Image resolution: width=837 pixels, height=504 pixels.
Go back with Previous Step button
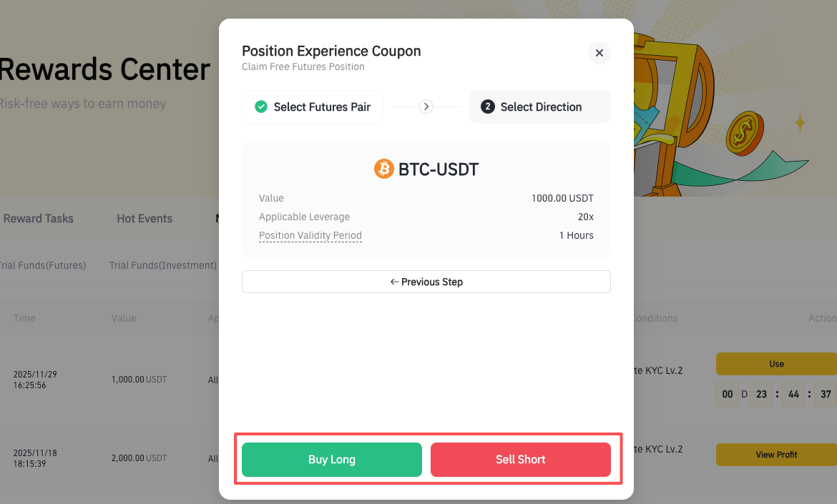(426, 282)
